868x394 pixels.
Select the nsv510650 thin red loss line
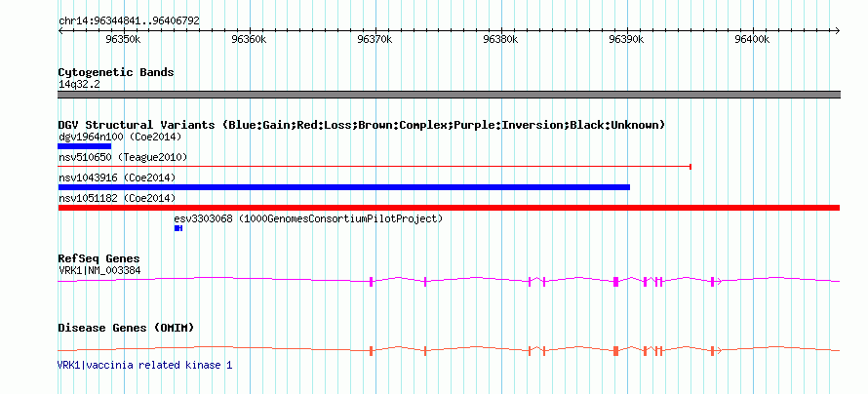click(x=375, y=166)
